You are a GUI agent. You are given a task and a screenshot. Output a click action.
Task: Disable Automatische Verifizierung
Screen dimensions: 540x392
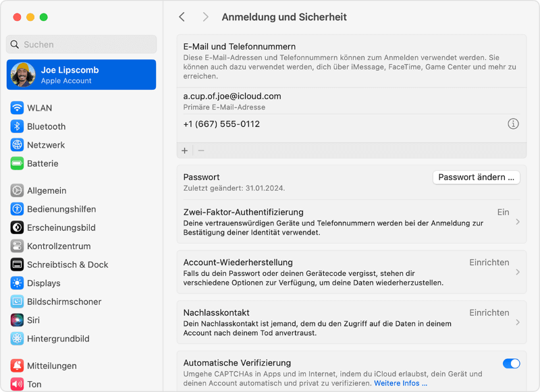[512, 363]
